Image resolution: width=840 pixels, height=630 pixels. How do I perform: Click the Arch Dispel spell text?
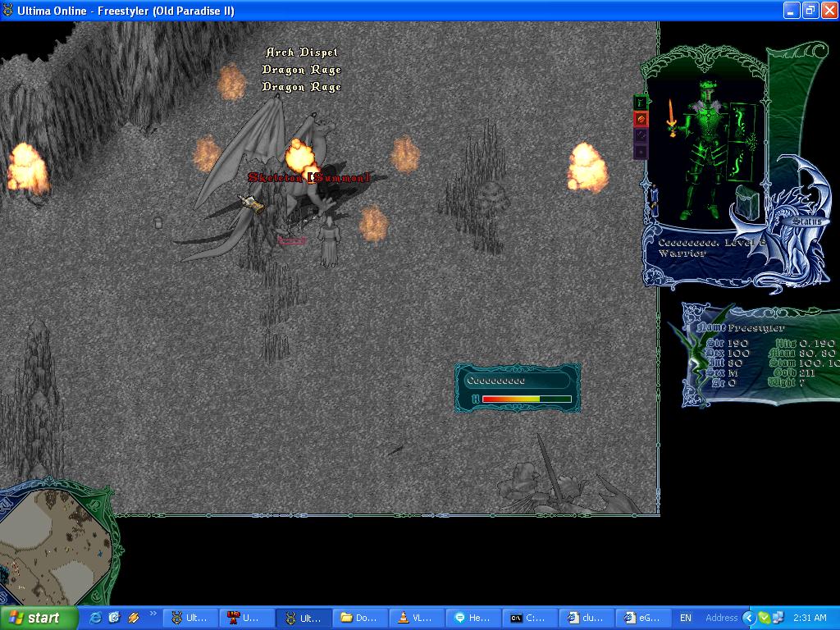(x=302, y=52)
